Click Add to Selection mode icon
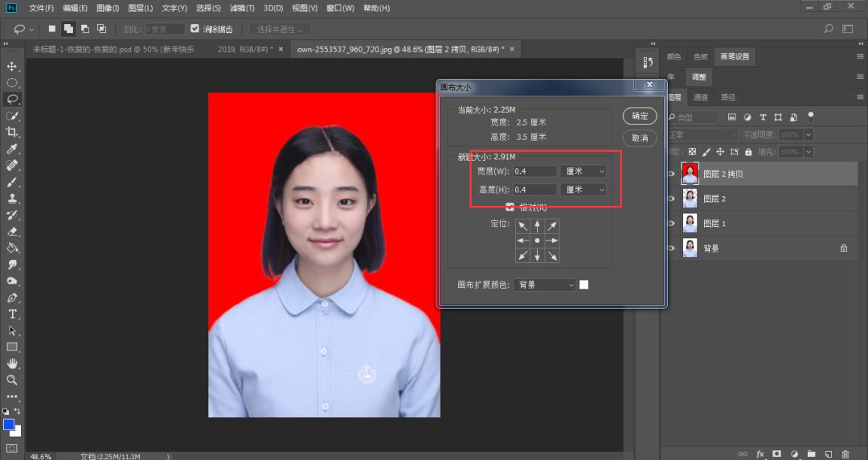The width and height of the screenshot is (868, 460). click(68, 29)
